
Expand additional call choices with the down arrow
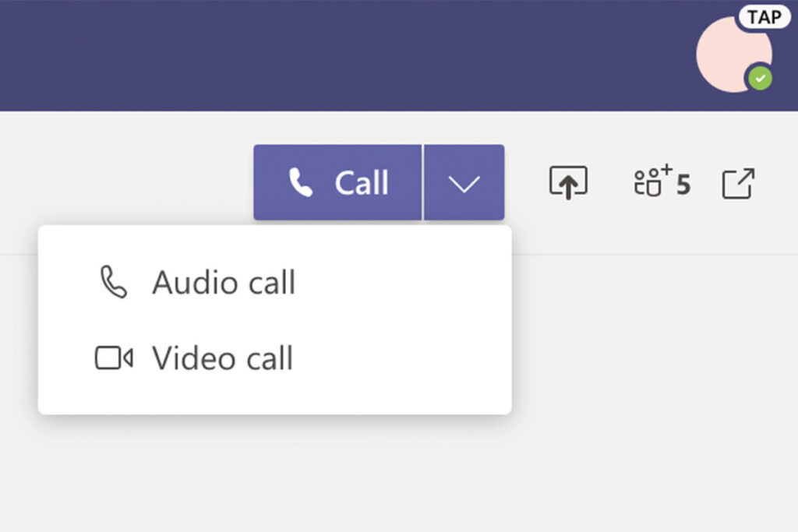(x=464, y=181)
